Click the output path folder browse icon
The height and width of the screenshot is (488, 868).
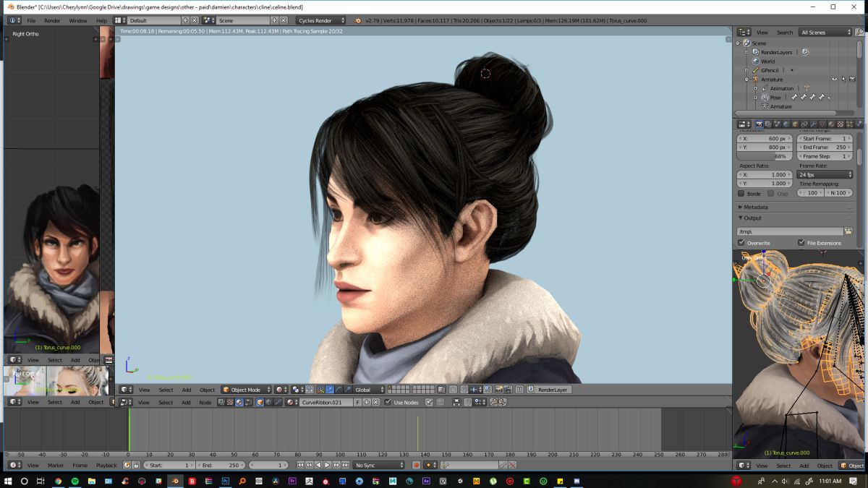pos(848,231)
